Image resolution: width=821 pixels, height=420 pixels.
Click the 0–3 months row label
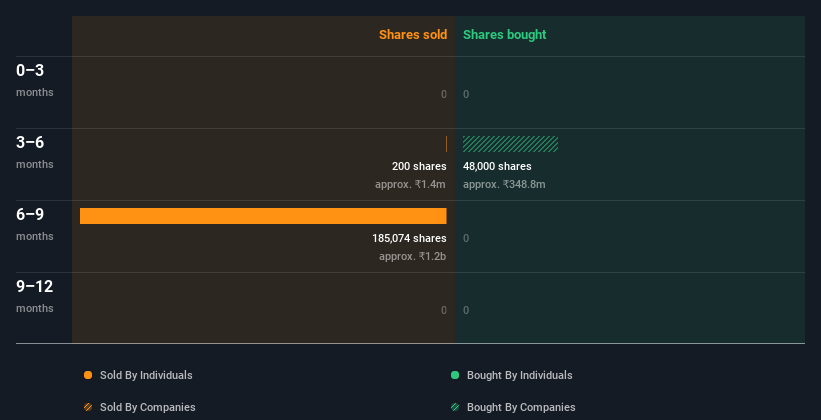pyautogui.click(x=35, y=80)
